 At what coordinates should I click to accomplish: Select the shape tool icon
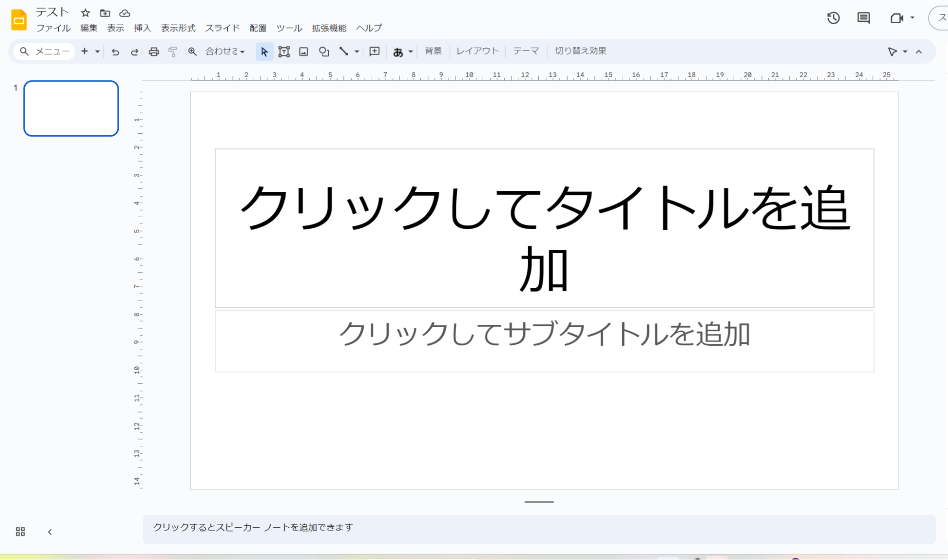(324, 52)
